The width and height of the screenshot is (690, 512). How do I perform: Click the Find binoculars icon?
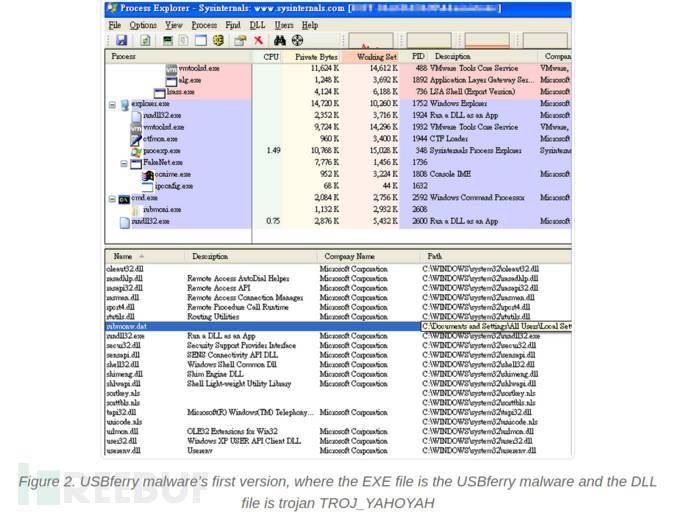pyautogui.click(x=281, y=40)
